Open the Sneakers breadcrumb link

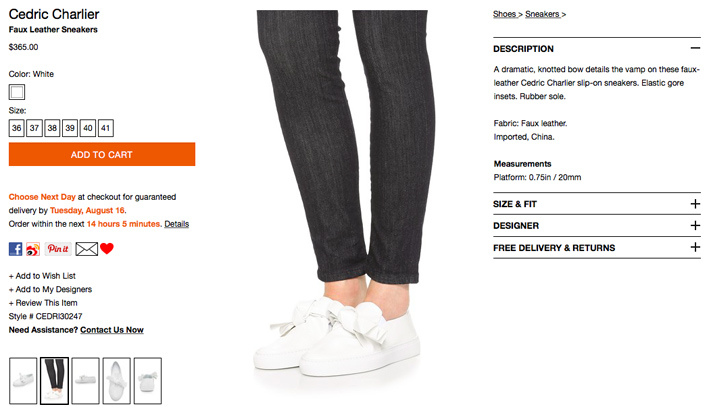(x=542, y=14)
